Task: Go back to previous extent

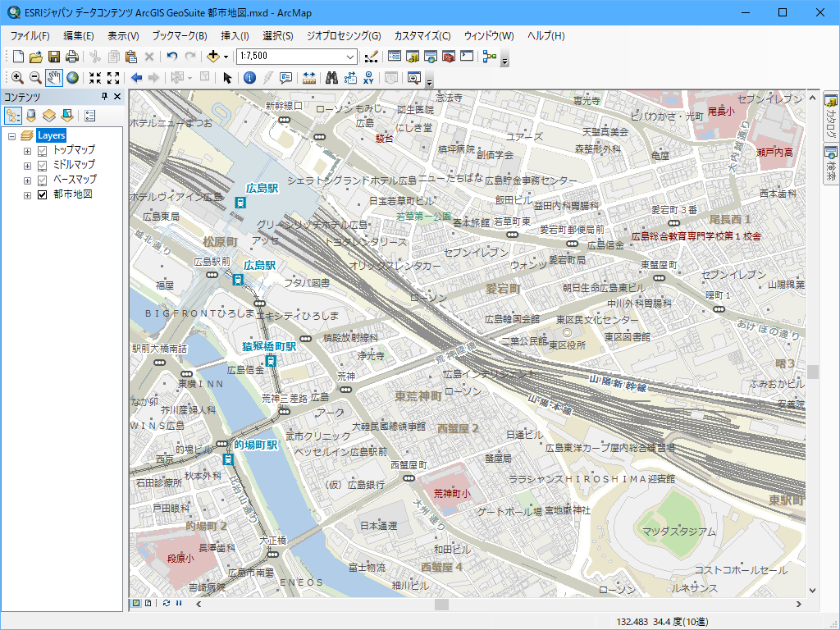Action: click(137, 78)
